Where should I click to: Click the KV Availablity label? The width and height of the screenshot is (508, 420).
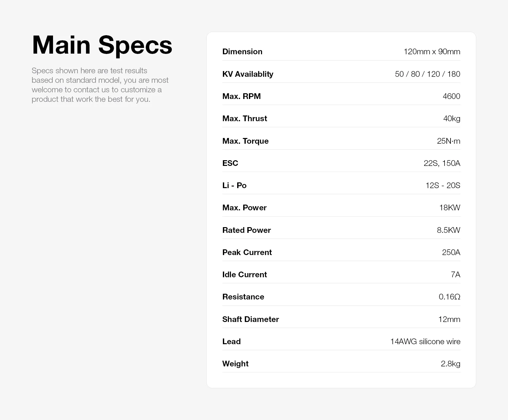(248, 74)
